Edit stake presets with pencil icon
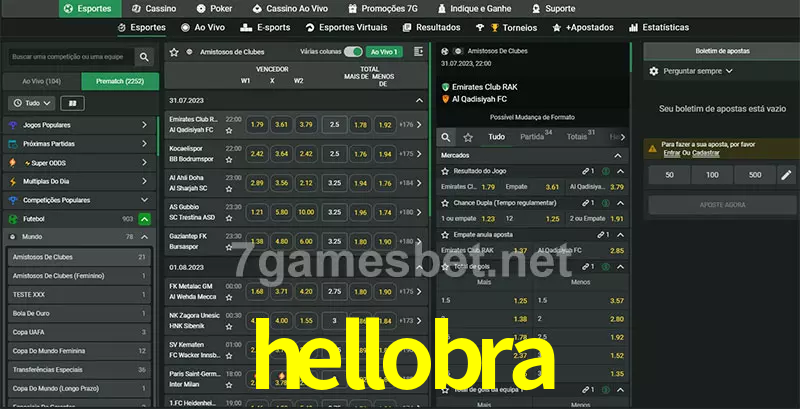Viewport: 800px width, 409px height. click(x=786, y=175)
